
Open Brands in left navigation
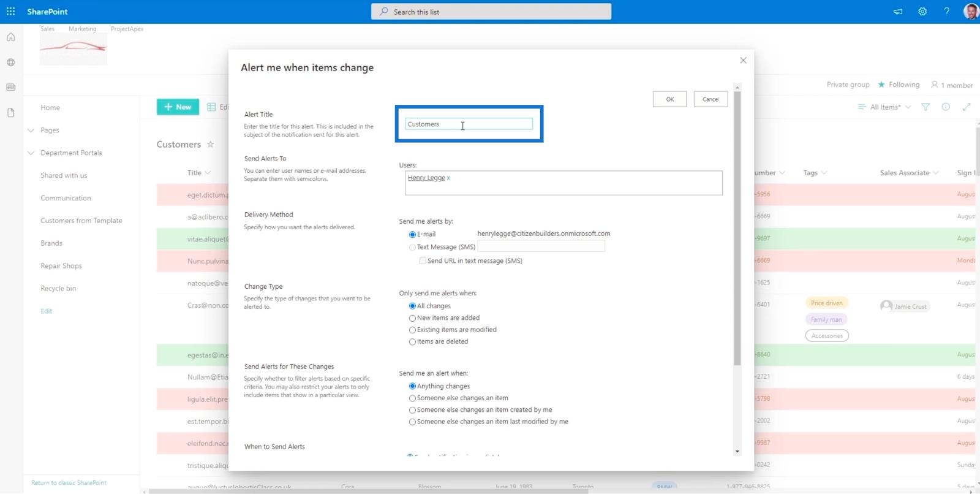51,243
